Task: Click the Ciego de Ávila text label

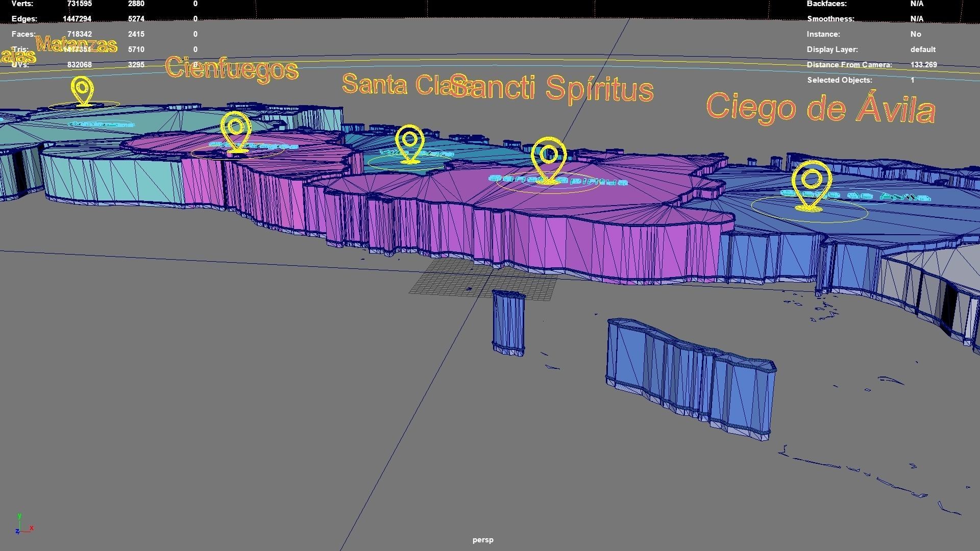Action: 820,108
